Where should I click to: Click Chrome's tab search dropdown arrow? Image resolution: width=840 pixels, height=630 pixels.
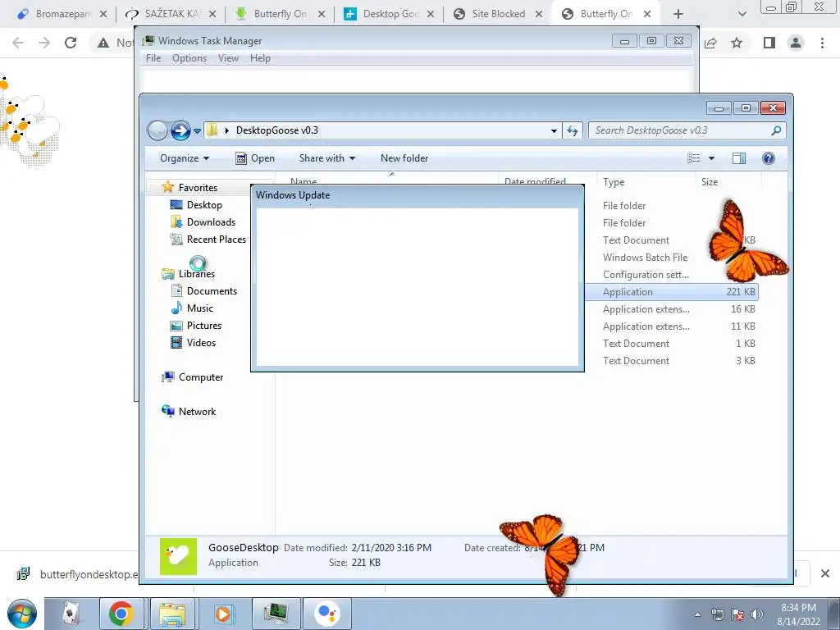coord(742,14)
